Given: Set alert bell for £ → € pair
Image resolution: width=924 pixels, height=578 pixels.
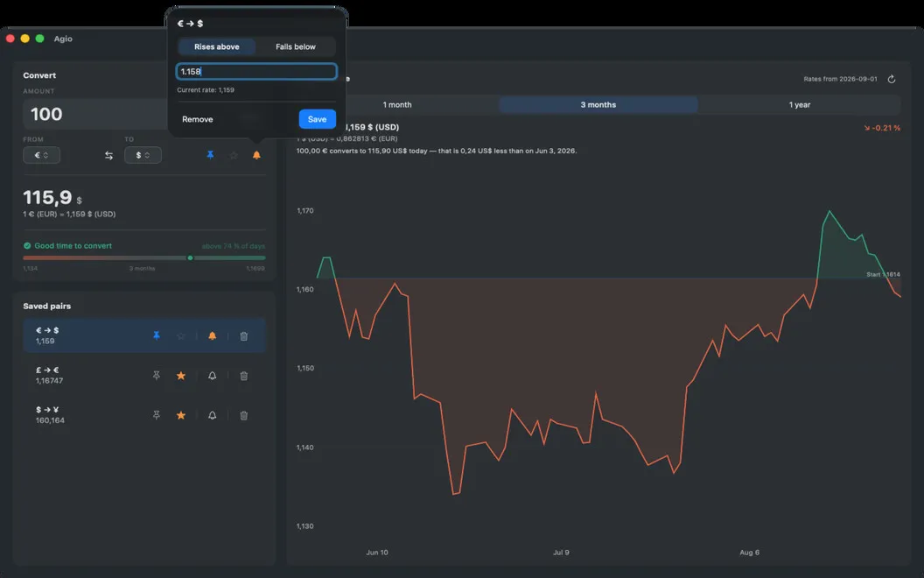Looking at the screenshot, I should (212, 376).
